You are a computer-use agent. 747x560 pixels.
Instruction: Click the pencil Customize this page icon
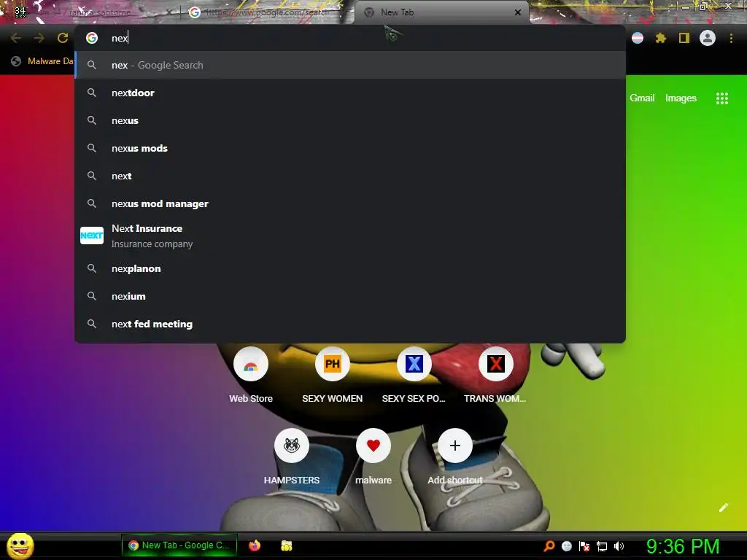723,507
